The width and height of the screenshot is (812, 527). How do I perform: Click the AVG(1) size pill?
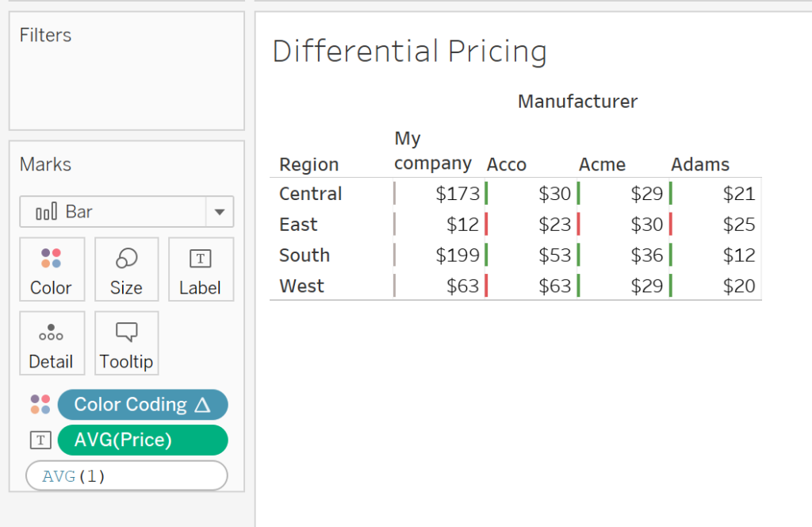click(126, 475)
